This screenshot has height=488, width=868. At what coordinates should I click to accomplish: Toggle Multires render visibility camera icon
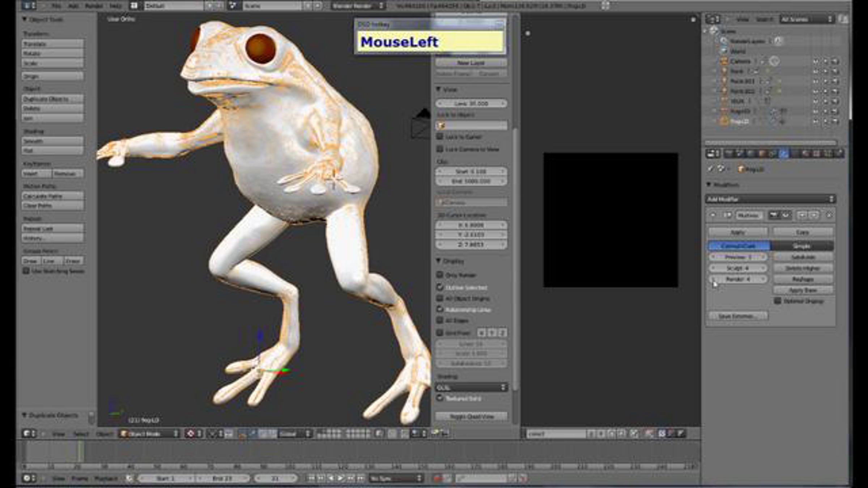pyautogui.click(x=774, y=215)
